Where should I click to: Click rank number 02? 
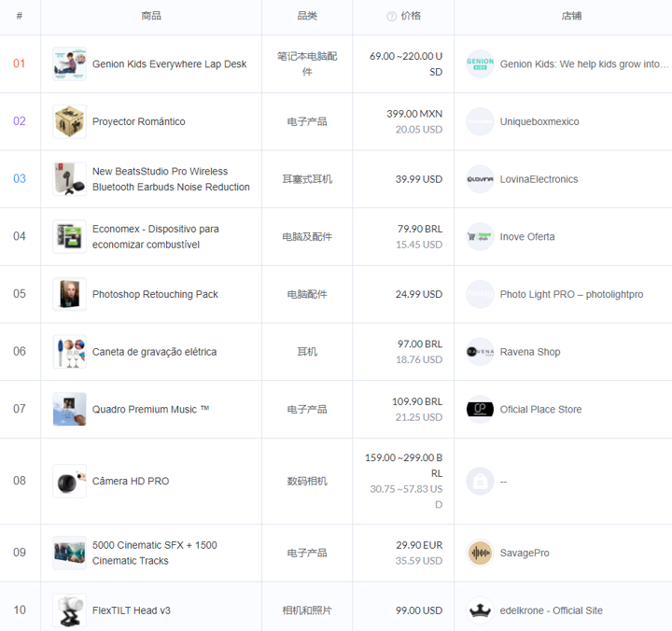point(20,121)
